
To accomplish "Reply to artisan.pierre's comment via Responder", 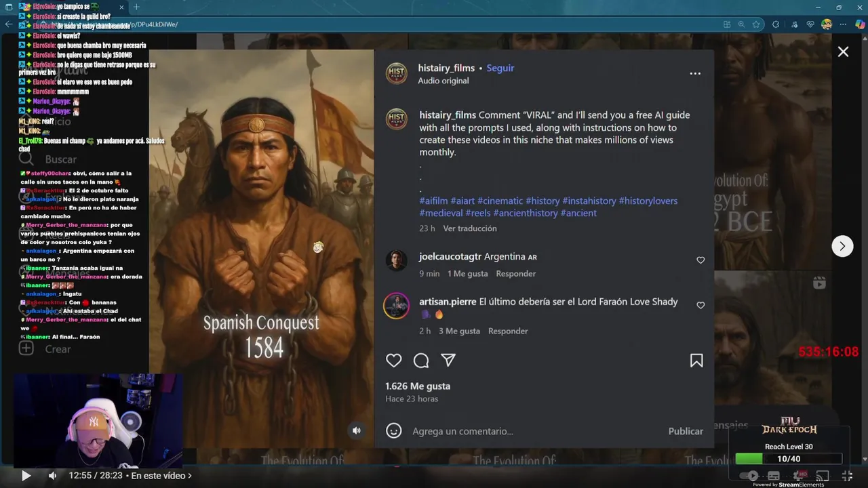I will tap(508, 331).
